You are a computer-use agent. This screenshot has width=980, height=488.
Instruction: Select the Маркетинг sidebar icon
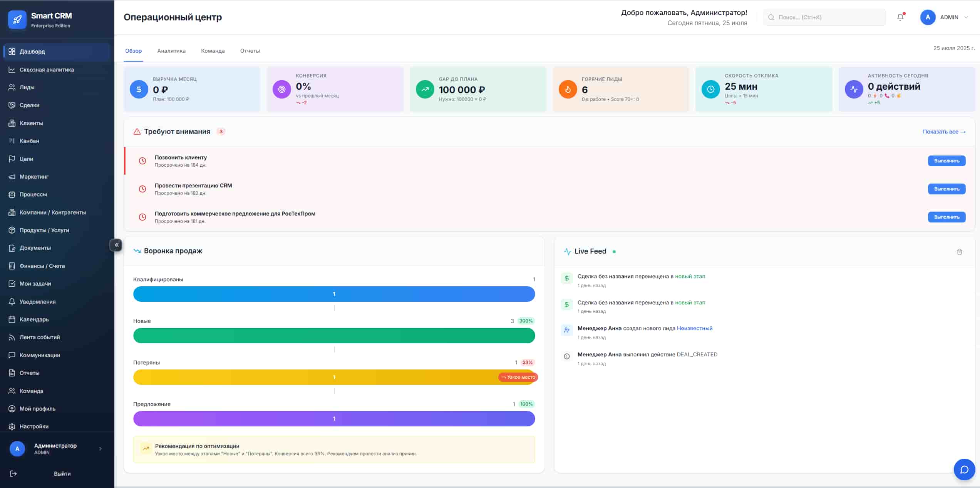pos(12,177)
